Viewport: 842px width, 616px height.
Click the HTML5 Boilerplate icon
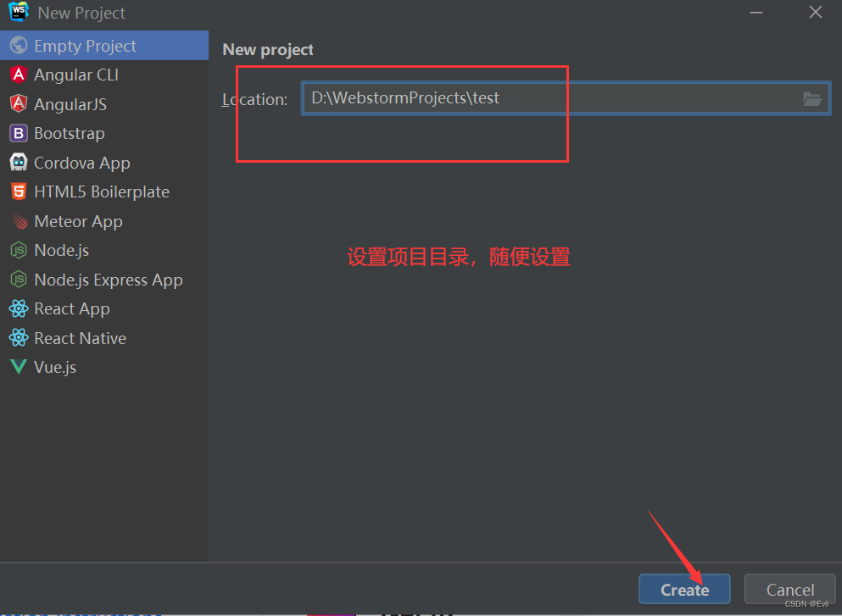(x=19, y=191)
